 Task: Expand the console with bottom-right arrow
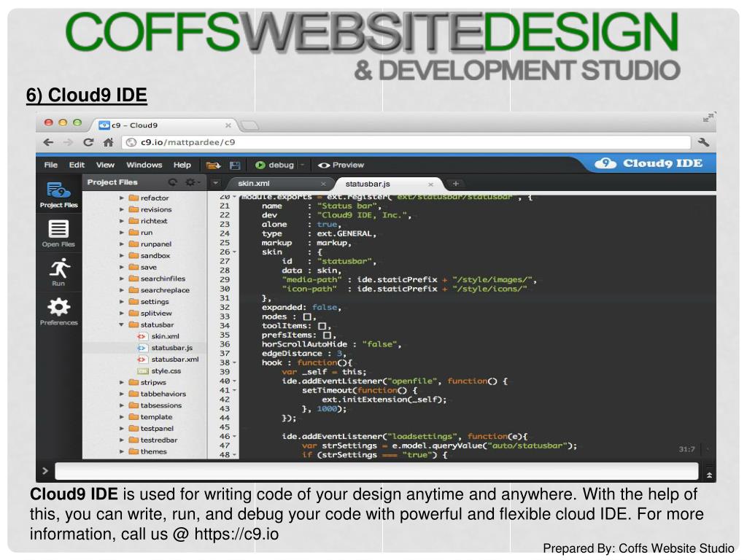click(x=709, y=475)
